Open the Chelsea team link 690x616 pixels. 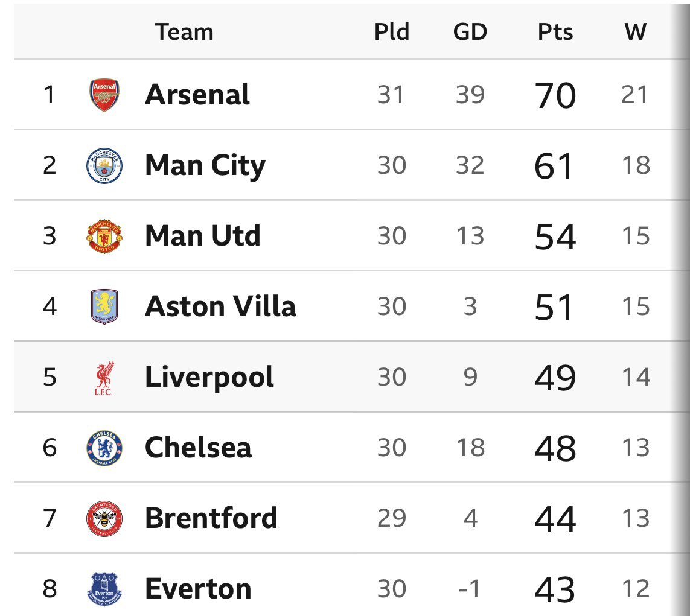(x=198, y=448)
